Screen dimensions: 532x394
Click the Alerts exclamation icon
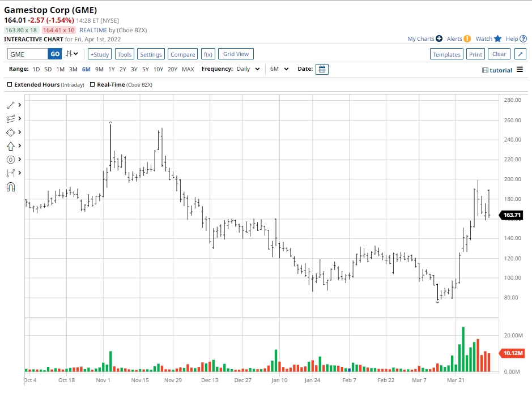pos(467,38)
